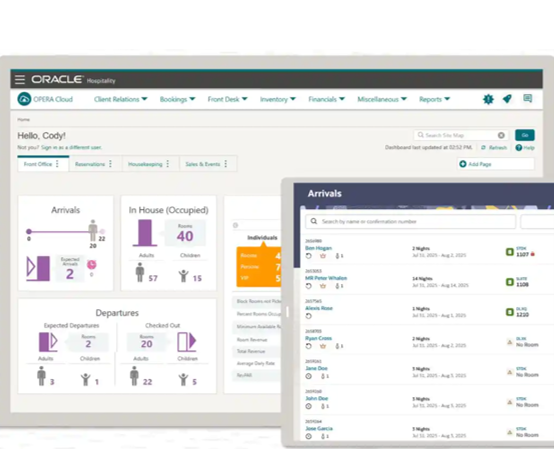Image resolution: width=554 pixels, height=449 pixels.
Task: Expand the Front Desk dropdown menu
Action: tap(227, 99)
